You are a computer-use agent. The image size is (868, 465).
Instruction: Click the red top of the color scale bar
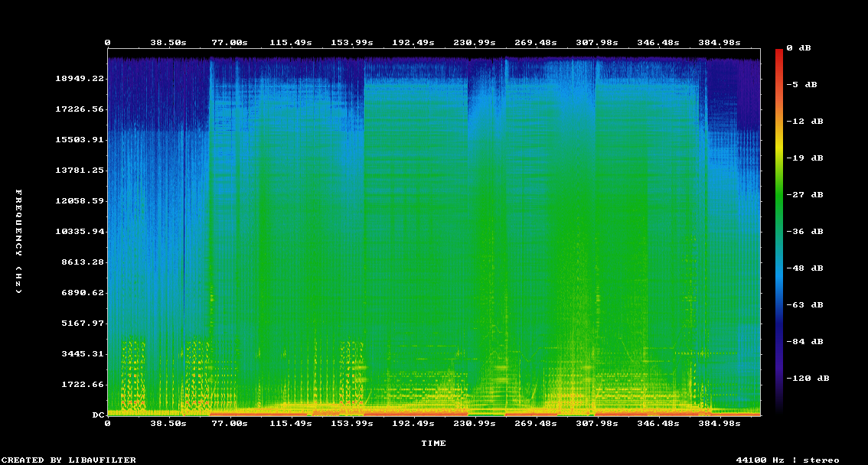(779, 54)
